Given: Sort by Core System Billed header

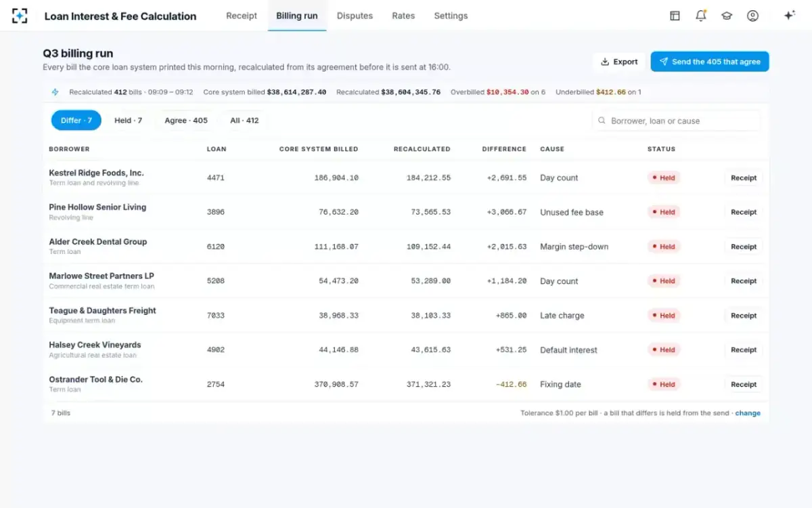Looking at the screenshot, I should (319, 149).
